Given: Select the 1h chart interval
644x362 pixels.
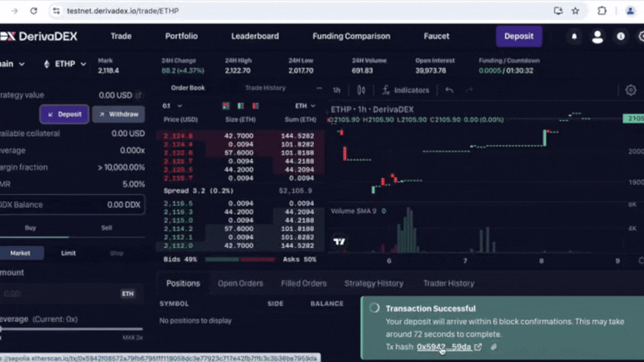Looking at the screenshot, I should coord(336,90).
